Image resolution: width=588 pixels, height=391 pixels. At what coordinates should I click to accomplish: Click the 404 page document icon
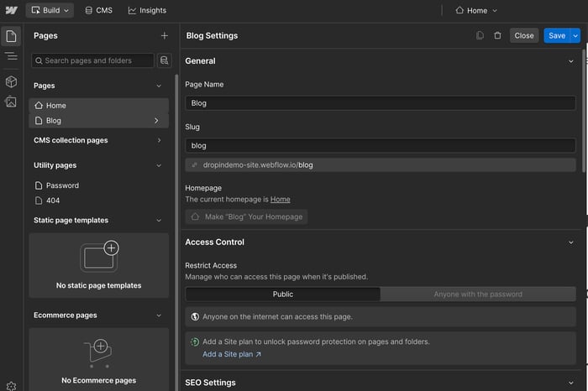pos(39,201)
